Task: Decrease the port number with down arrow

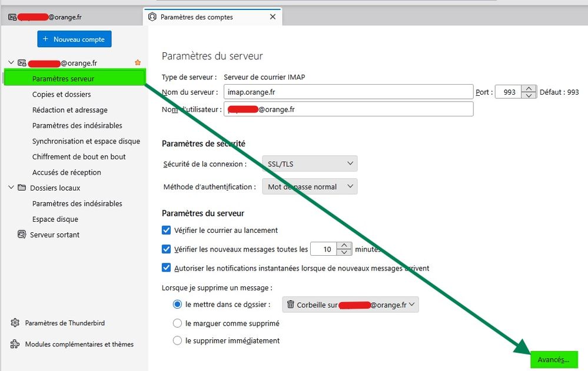Action: coord(529,95)
